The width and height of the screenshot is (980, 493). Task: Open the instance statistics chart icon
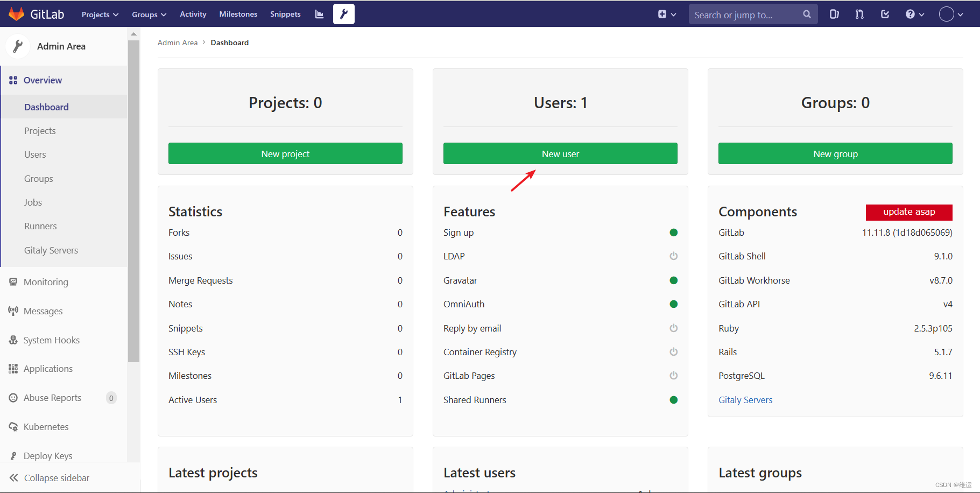(x=319, y=14)
